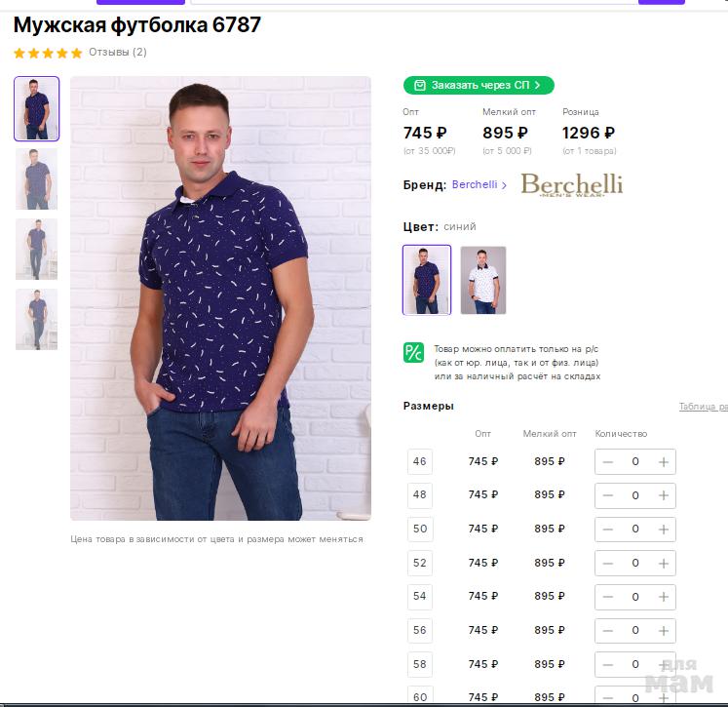The height and width of the screenshot is (707, 728).
Task: View the third product thumbnail photo
Action: [37, 250]
